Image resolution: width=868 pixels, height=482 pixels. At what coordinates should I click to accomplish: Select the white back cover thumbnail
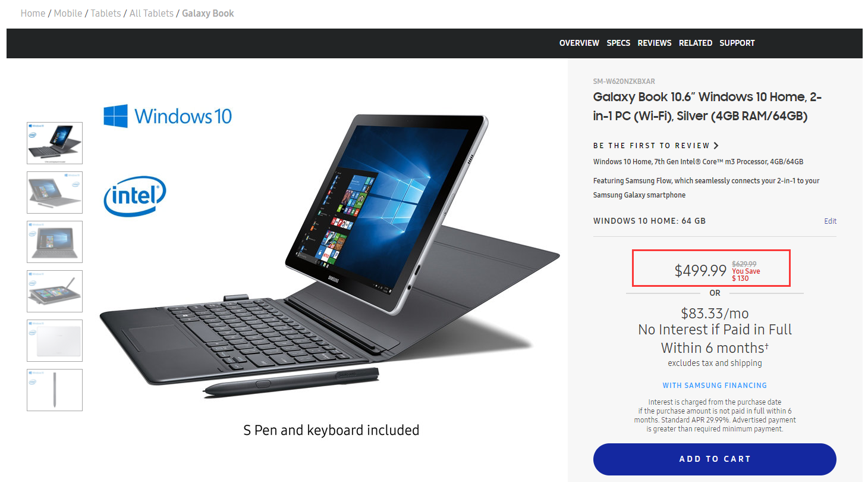(55, 340)
